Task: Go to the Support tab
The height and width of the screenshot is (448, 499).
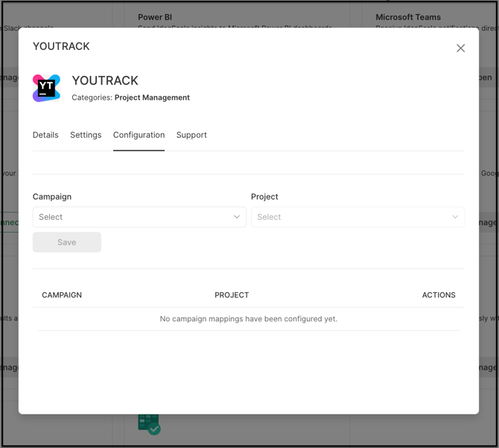Action: pyautogui.click(x=191, y=135)
